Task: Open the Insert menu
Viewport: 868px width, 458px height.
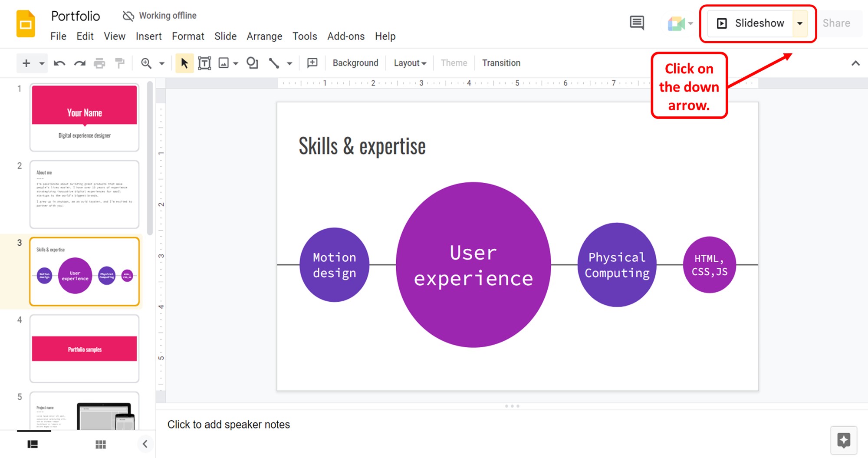Action: [x=148, y=36]
